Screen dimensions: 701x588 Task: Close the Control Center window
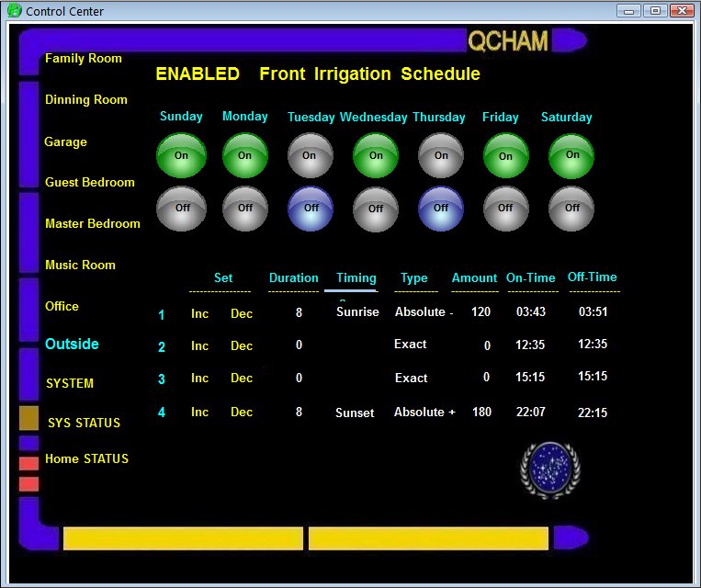point(682,11)
